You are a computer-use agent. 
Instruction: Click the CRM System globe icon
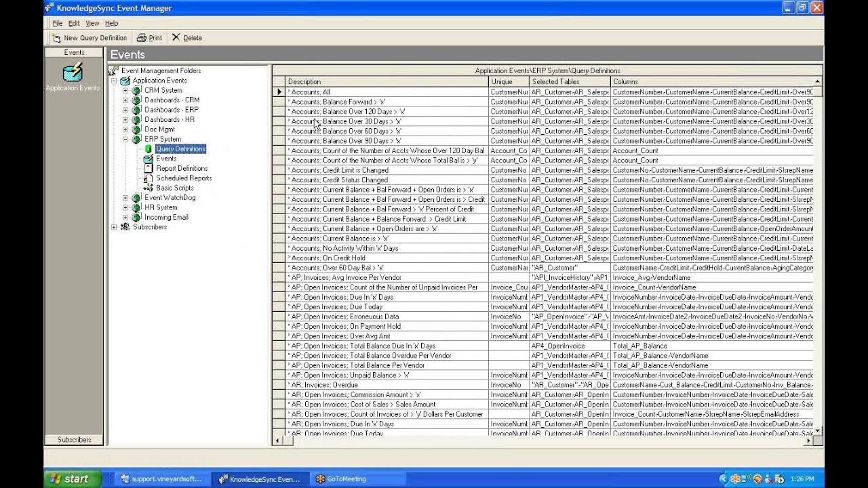pos(136,90)
